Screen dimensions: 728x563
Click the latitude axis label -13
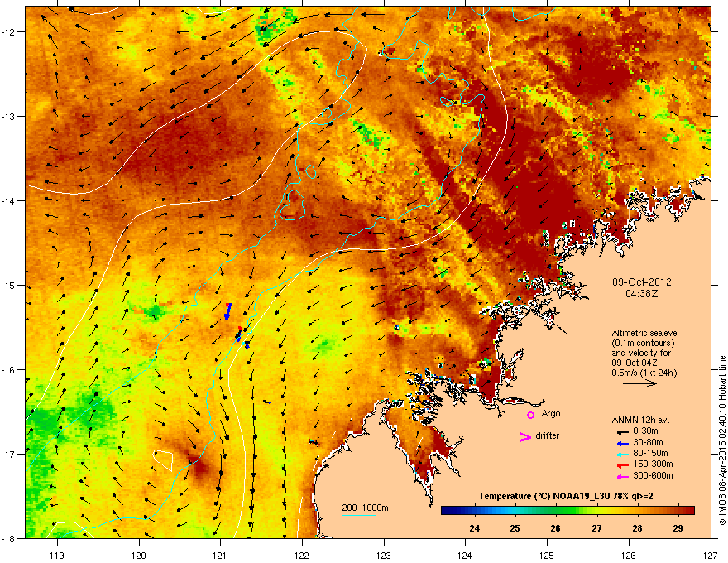[9, 116]
